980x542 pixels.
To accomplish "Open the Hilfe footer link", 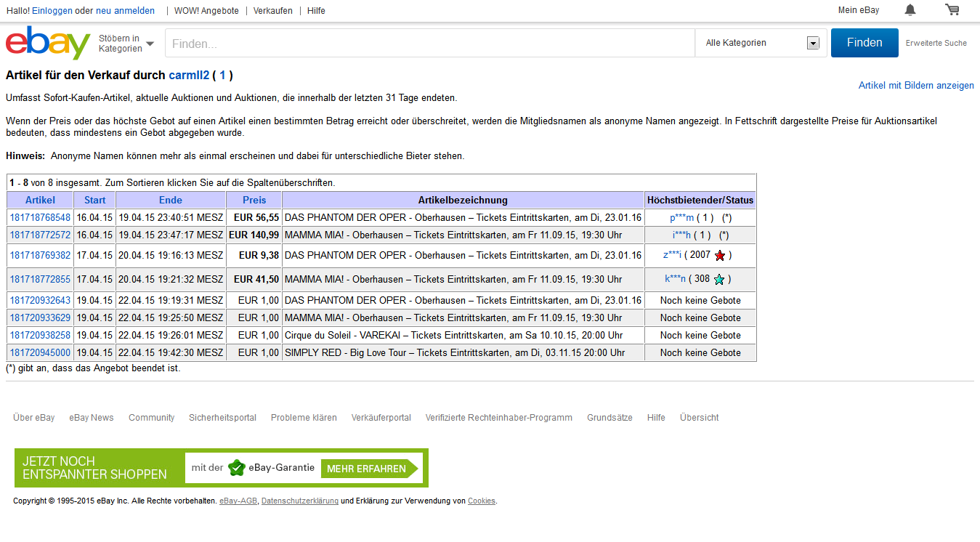I will click(x=656, y=418).
